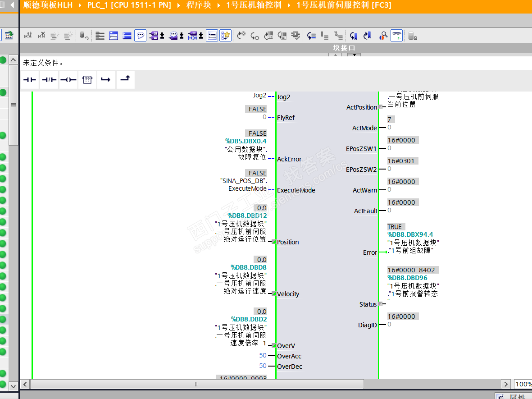Screen dimensions: 532x399
Task: Click vertical scrollbar down arrow
Action: [13, 386]
